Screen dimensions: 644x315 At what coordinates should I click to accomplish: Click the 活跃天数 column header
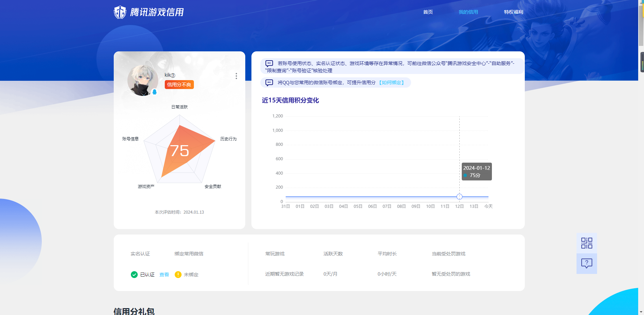tap(333, 254)
